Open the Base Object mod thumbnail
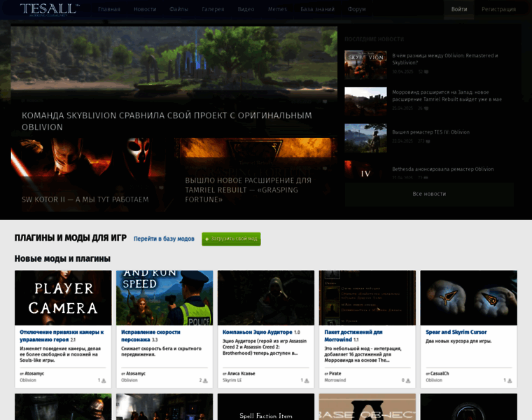 [367, 407]
